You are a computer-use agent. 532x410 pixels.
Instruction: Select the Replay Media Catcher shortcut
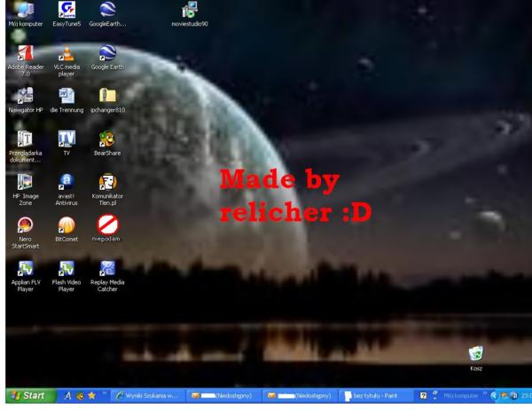[107, 276]
